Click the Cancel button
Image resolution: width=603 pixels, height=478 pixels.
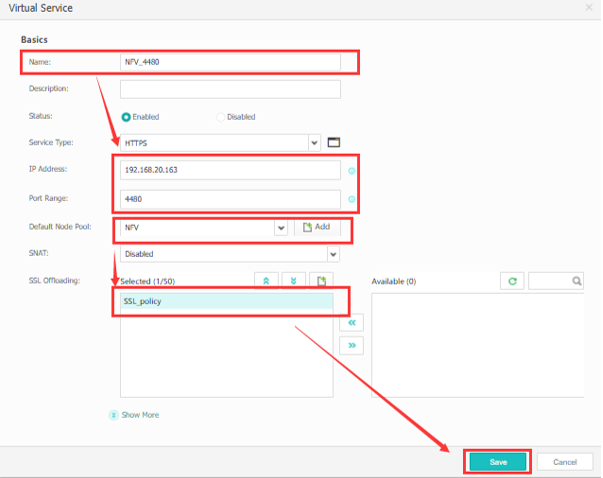click(565, 462)
